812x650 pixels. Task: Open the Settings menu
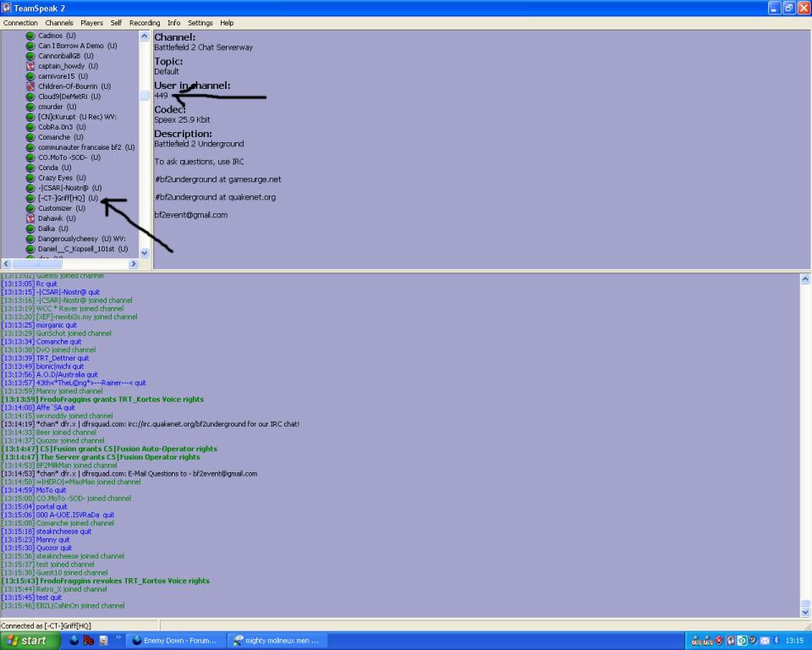coord(200,23)
